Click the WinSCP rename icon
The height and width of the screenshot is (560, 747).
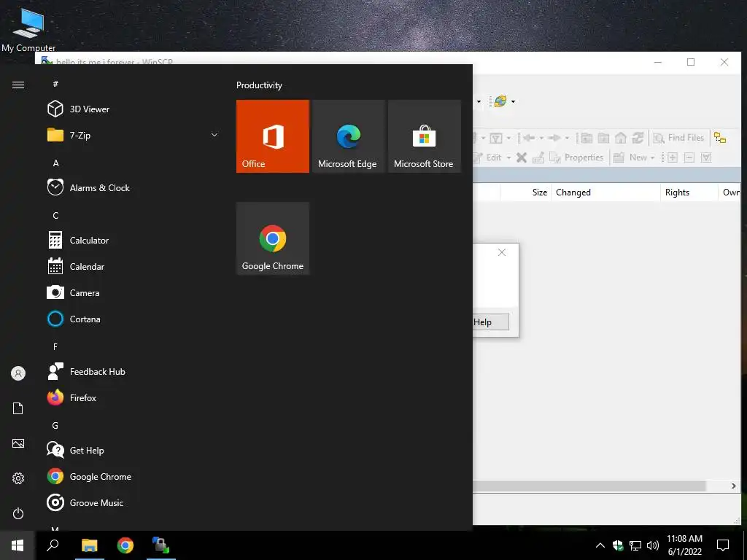(x=538, y=157)
